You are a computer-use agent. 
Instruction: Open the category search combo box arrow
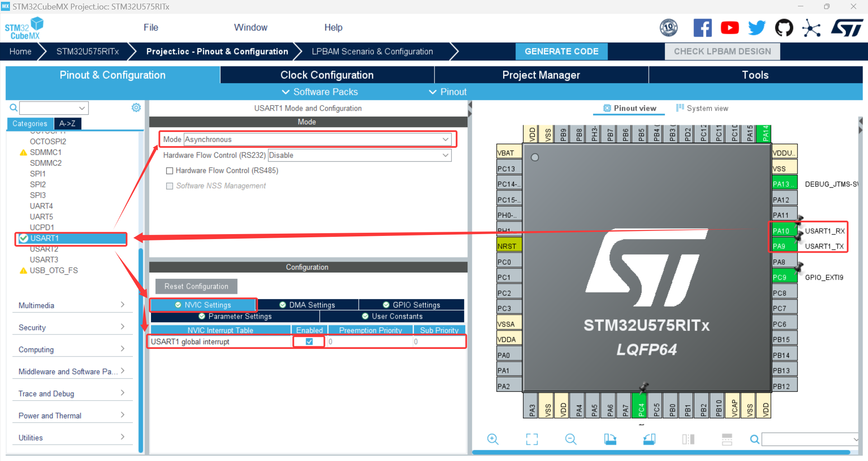[82, 108]
